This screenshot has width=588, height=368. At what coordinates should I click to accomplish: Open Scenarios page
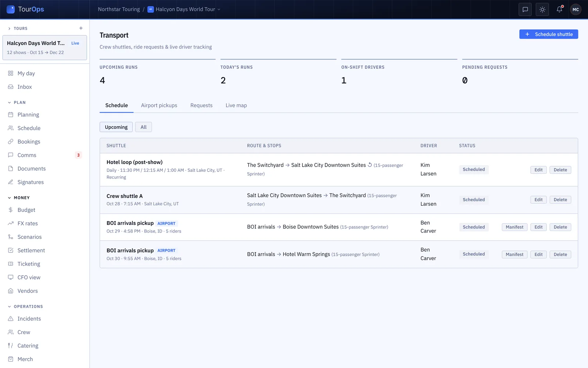point(44,237)
